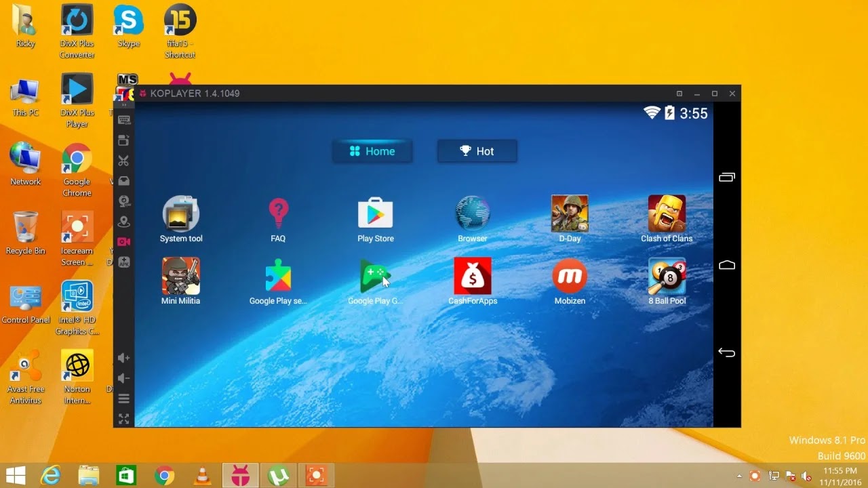Image resolution: width=868 pixels, height=488 pixels.
Task: Click the multi-window manager icon in KOPLAYER sidebar
Action: coord(123,140)
